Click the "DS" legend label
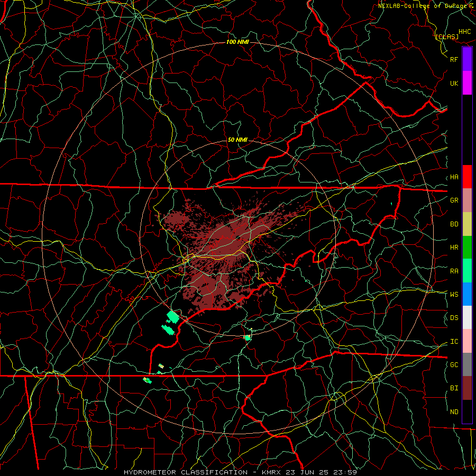 click(x=454, y=318)
